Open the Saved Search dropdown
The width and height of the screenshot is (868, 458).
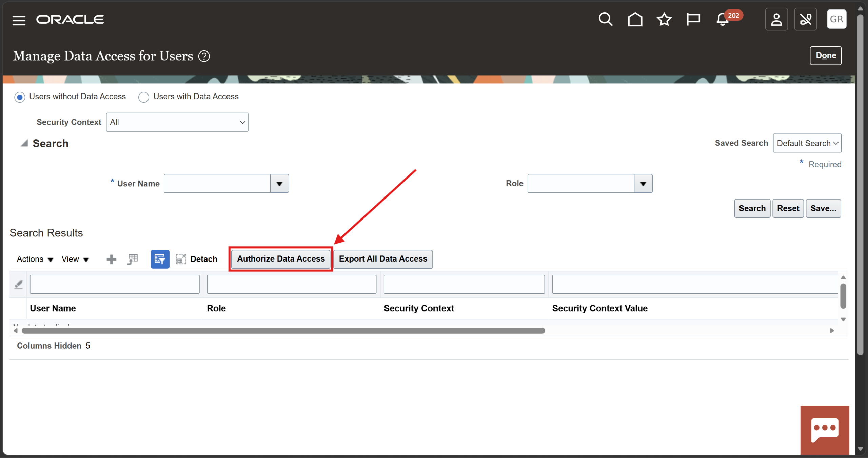point(807,143)
